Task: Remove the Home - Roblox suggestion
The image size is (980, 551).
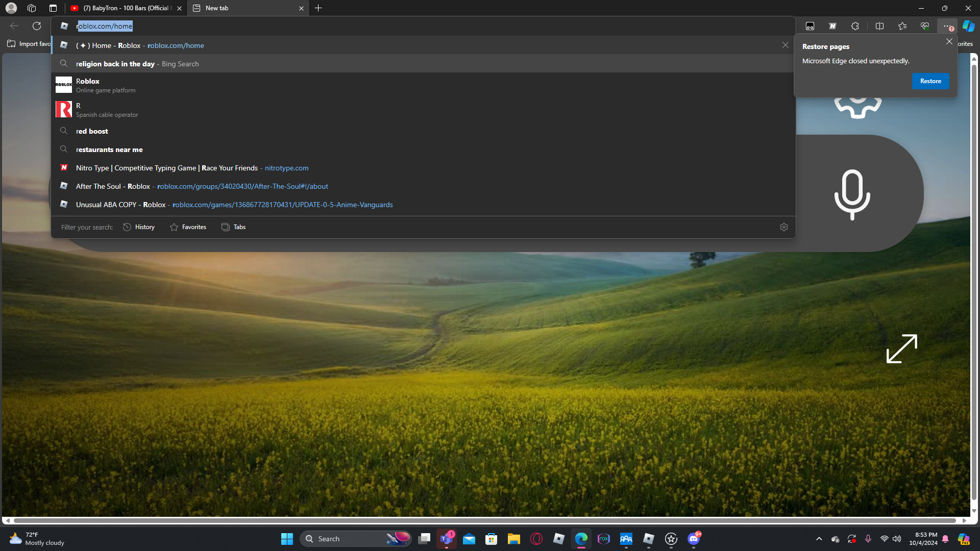Action: tap(786, 45)
